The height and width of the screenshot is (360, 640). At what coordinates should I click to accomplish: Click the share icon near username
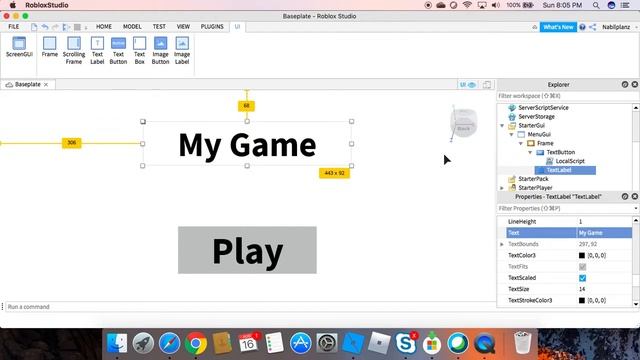click(593, 27)
